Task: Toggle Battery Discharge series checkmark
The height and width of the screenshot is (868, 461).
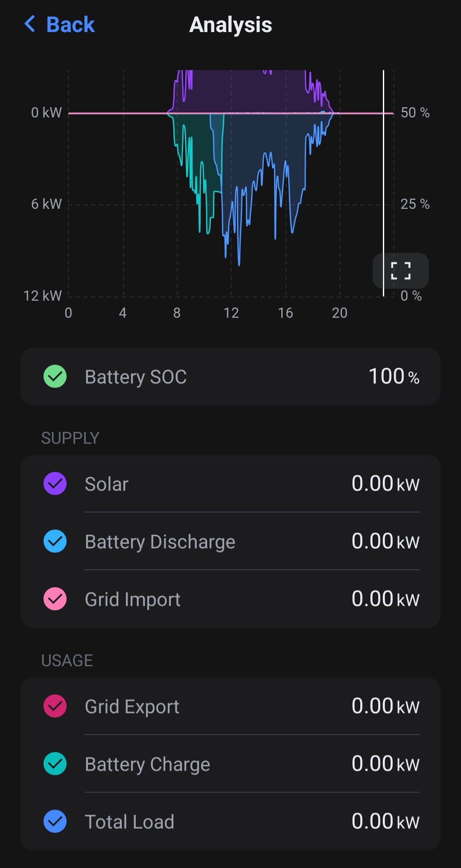Action: pos(55,541)
